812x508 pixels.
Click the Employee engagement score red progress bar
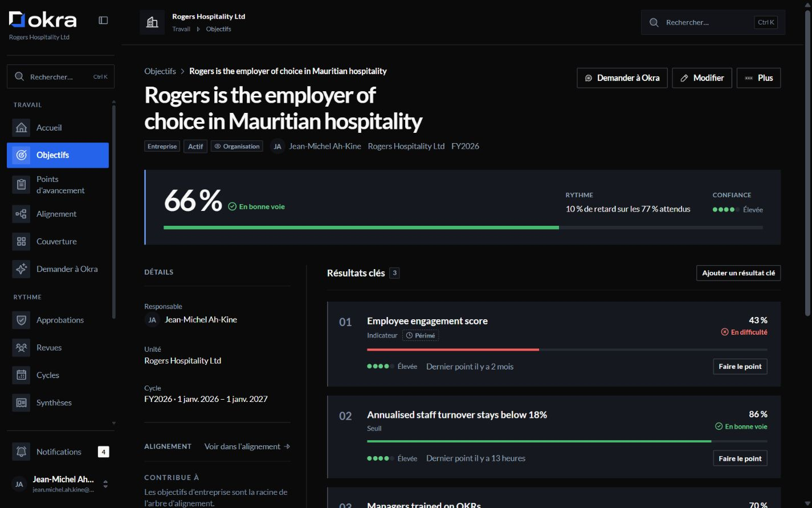click(567, 349)
